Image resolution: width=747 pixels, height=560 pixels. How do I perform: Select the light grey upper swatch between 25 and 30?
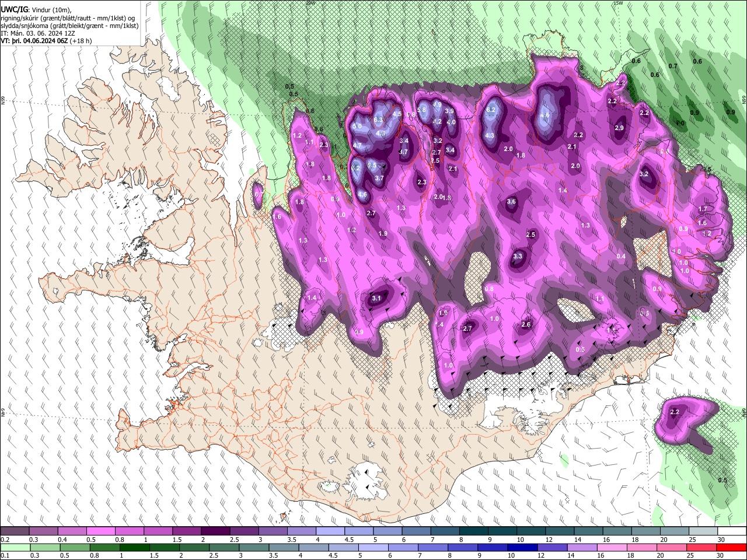[x=703, y=531]
